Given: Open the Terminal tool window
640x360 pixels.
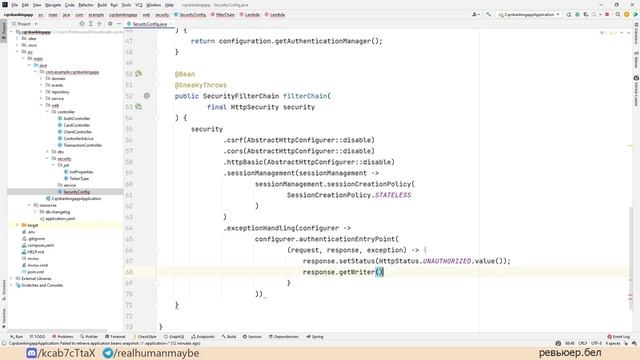Looking at the screenshot, I should point(115,337).
